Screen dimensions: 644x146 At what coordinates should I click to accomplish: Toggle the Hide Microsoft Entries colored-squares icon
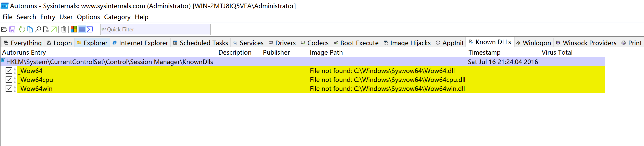click(x=74, y=30)
